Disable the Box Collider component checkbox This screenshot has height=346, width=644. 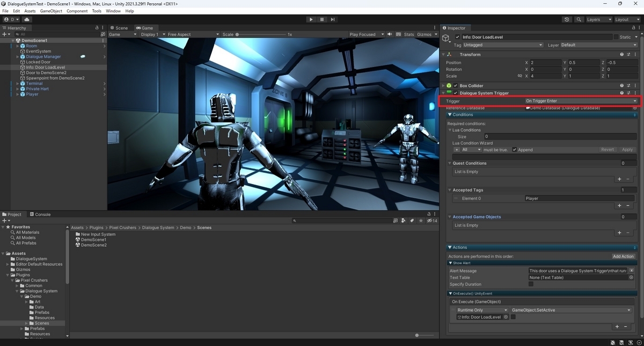point(456,86)
